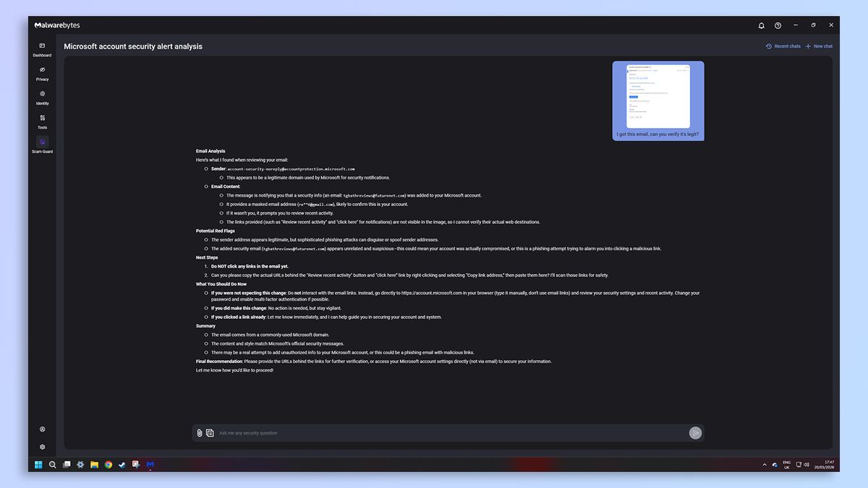The width and height of the screenshot is (868, 488).
Task: Click the 'What You Should Do Now' heading
Action: [x=221, y=284]
